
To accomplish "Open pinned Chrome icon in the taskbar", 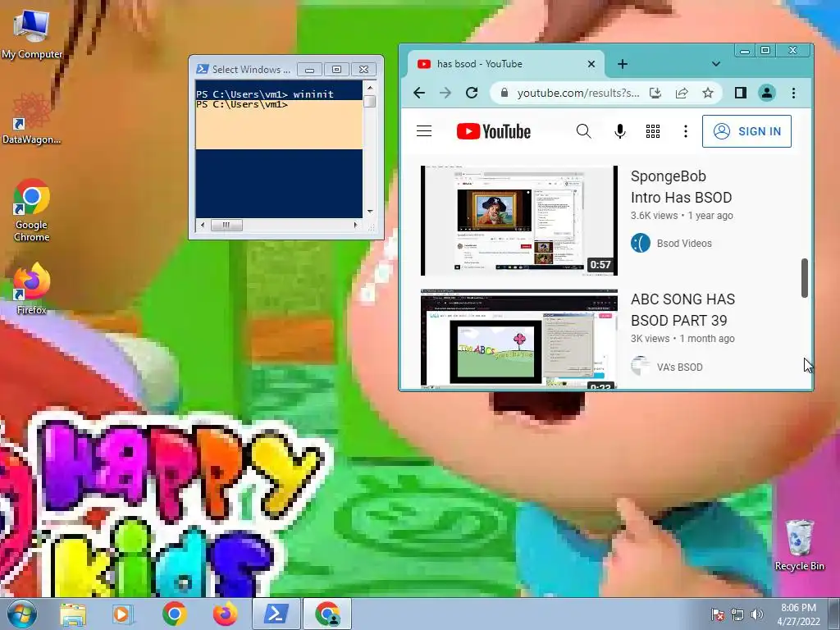I will pos(174,614).
